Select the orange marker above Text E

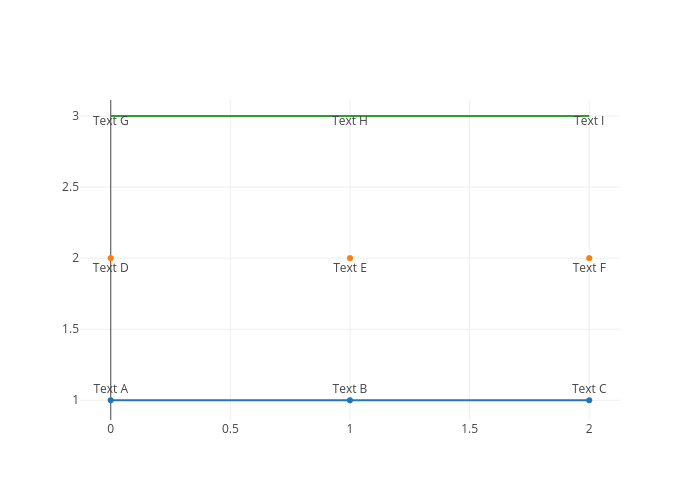click(x=350, y=258)
